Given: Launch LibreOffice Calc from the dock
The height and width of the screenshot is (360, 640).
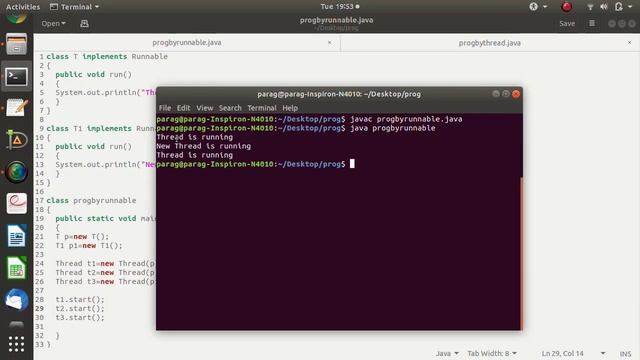Looking at the screenshot, I should point(16,268).
